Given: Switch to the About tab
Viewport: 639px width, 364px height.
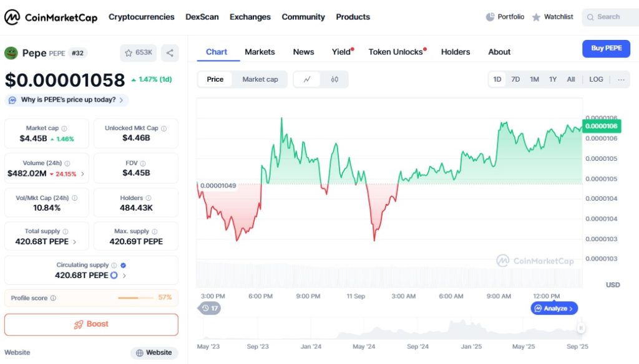Looking at the screenshot, I should (x=499, y=52).
